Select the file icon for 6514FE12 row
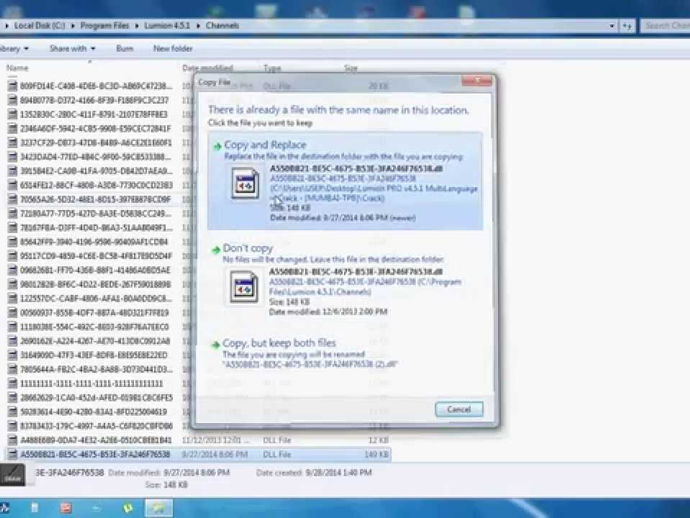The height and width of the screenshot is (518, 690). click(x=13, y=185)
